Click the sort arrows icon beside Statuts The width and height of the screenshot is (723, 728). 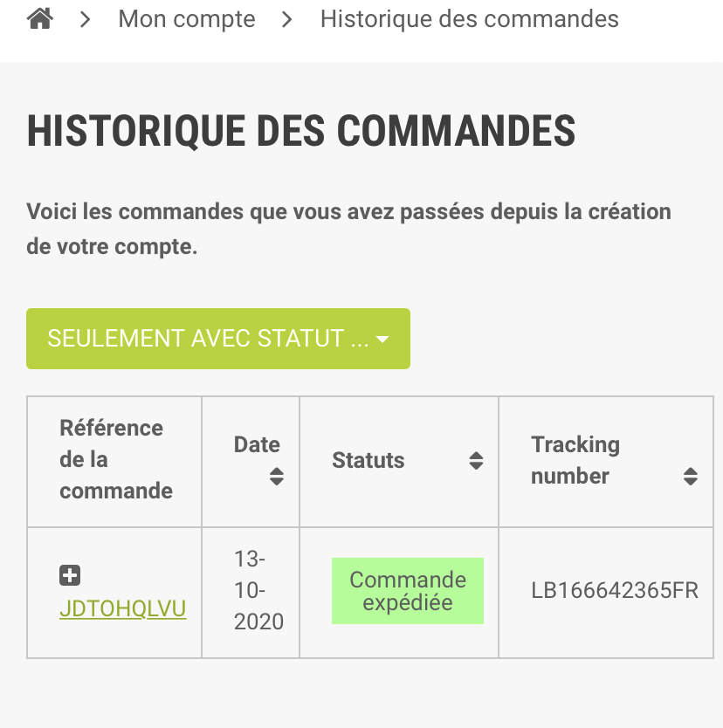coord(476,460)
